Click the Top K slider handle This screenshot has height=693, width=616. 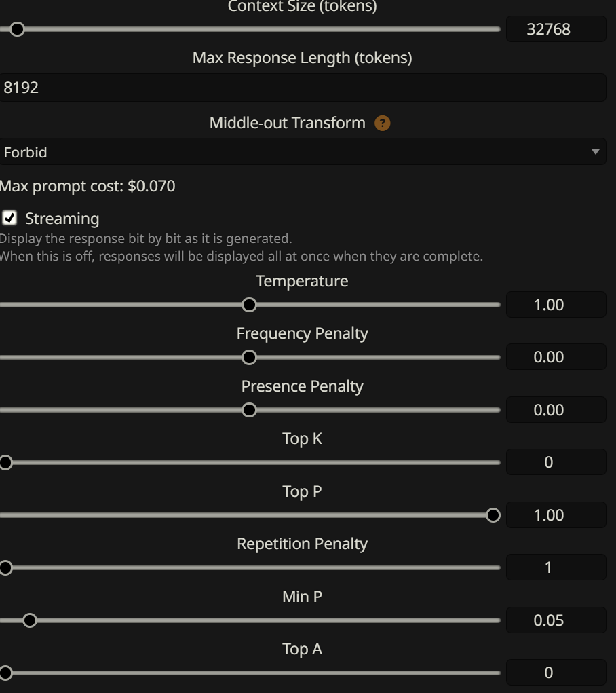click(x=5, y=462)
